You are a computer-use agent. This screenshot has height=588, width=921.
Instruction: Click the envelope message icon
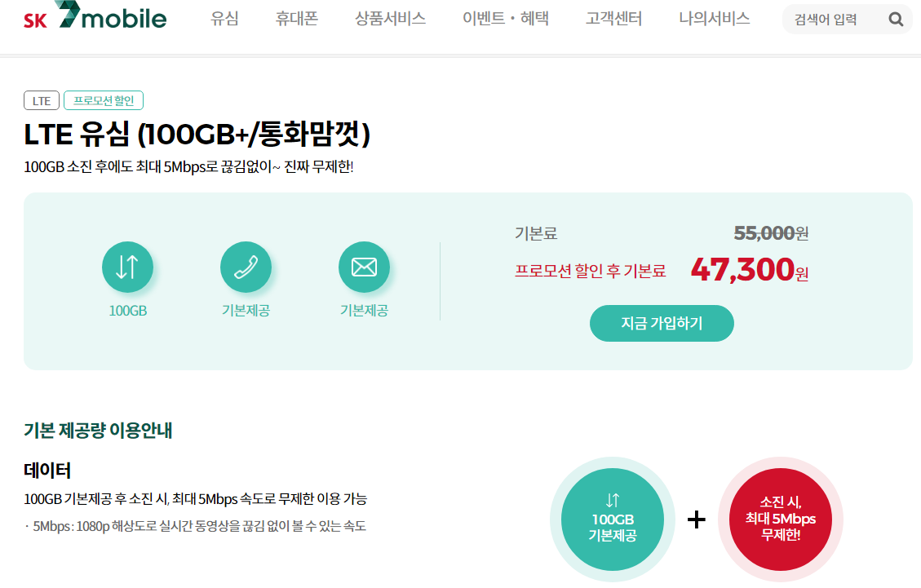[364, 267]
